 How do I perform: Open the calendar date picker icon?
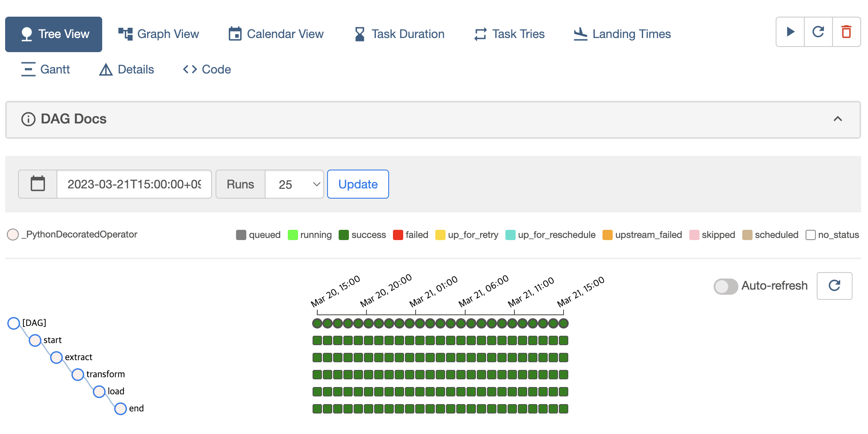38,184
